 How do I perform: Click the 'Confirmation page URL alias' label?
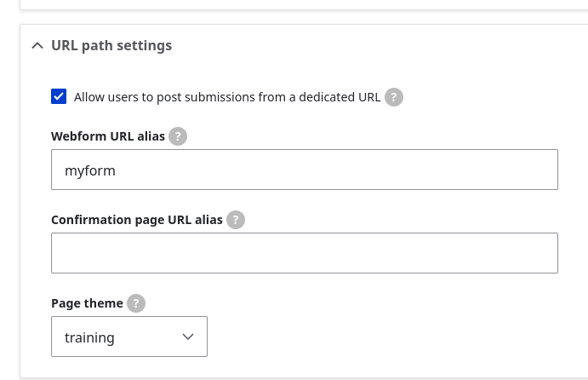137,220
